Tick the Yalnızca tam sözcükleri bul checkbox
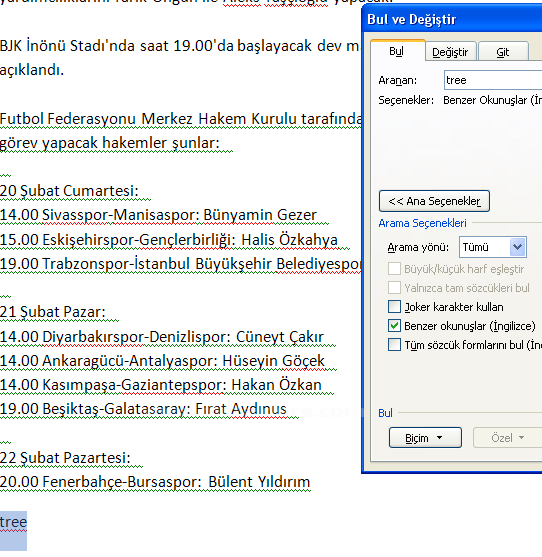 tap(394, 288)
